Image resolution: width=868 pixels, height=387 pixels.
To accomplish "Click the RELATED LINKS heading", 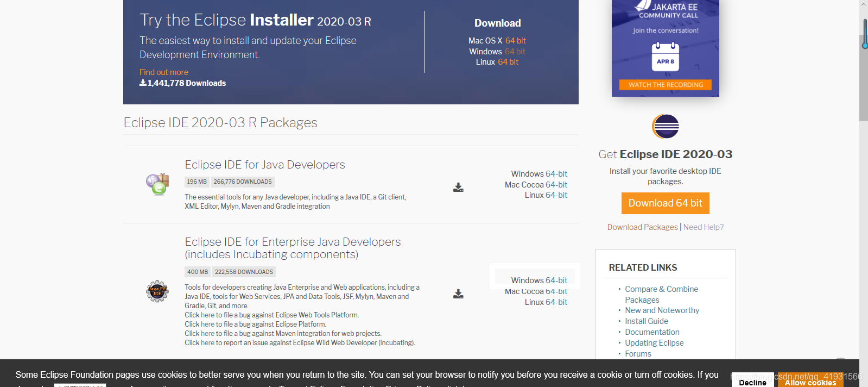I will [643, 267].
